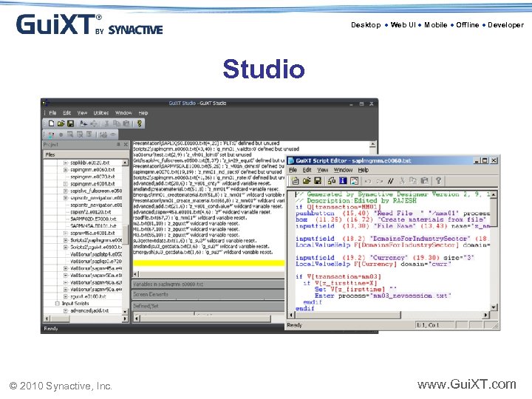The image size is (532, 399).
Task: Click image preview icon in Script Editor toolbar
Action: (x=354, y=181)
